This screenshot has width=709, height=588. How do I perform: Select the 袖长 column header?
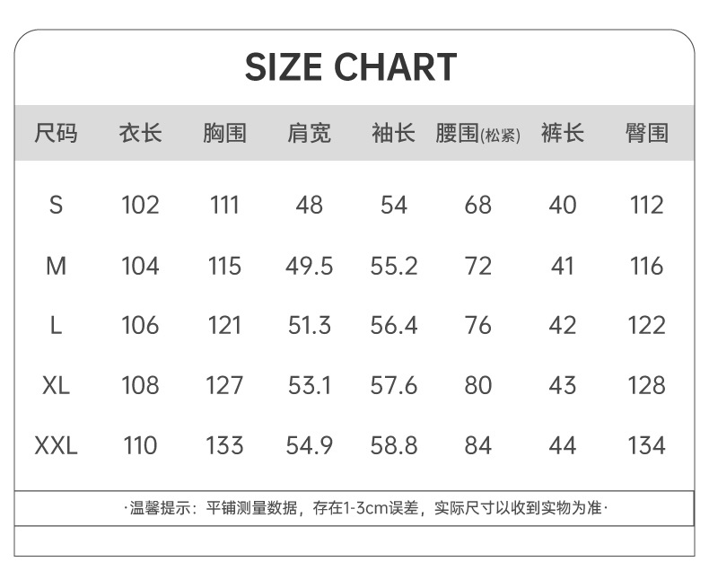coord(393,134)
